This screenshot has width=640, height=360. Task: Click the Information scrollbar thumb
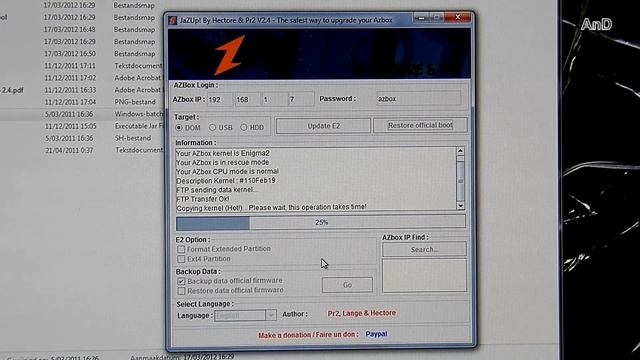[460, 180]
